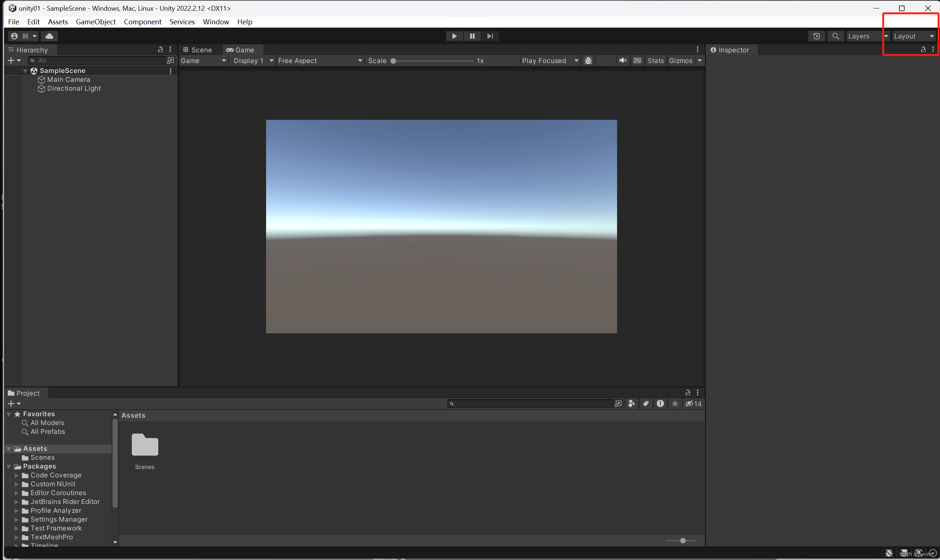Click the Step frame button
Viewport: 940px width, 560px height.
490,36
